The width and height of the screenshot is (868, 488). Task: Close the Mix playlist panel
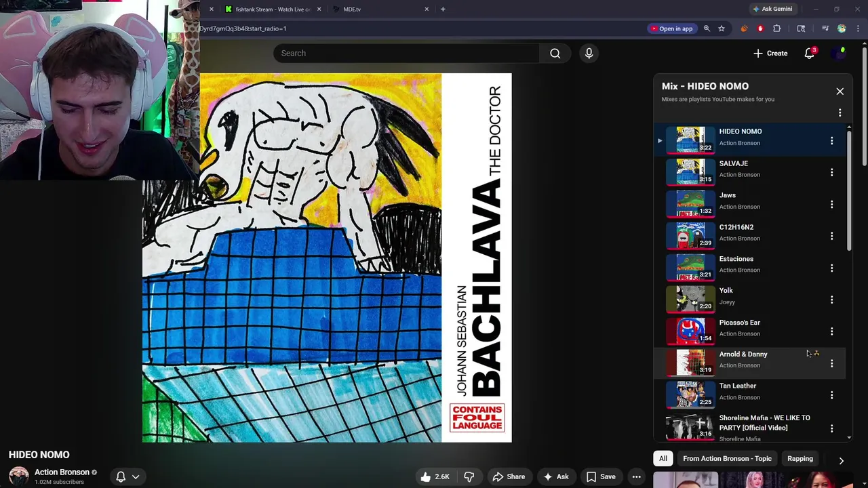pyautogui.click(x=840, y=91)
